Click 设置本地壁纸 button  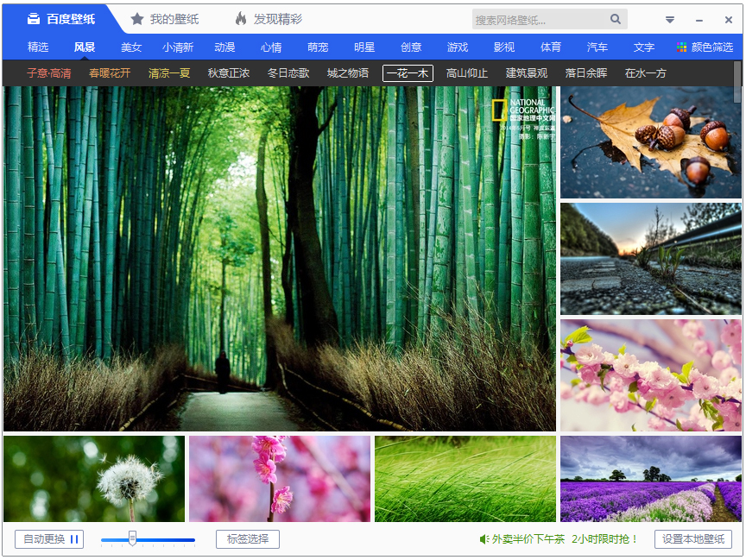point(692,539)
